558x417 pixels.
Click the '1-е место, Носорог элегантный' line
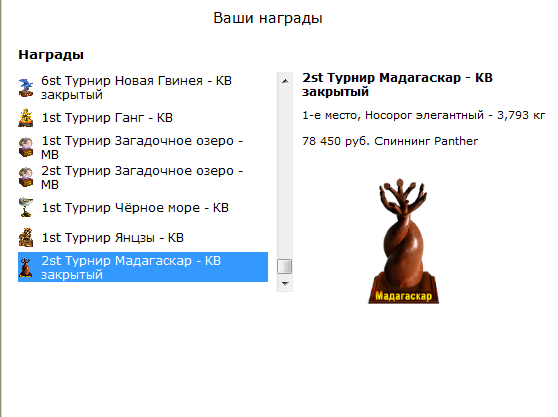pyautogui.click(x=423, y=115)
